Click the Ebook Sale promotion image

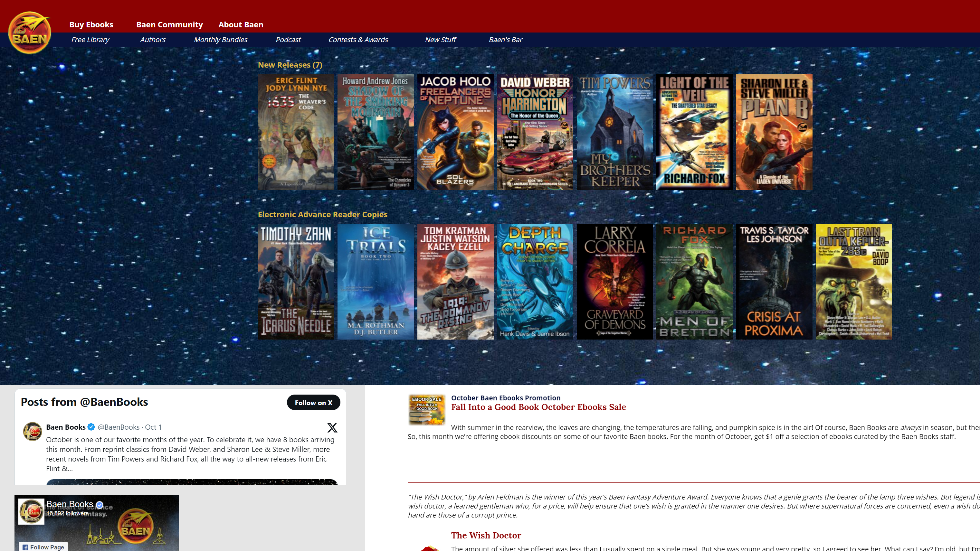coord(427,410)
